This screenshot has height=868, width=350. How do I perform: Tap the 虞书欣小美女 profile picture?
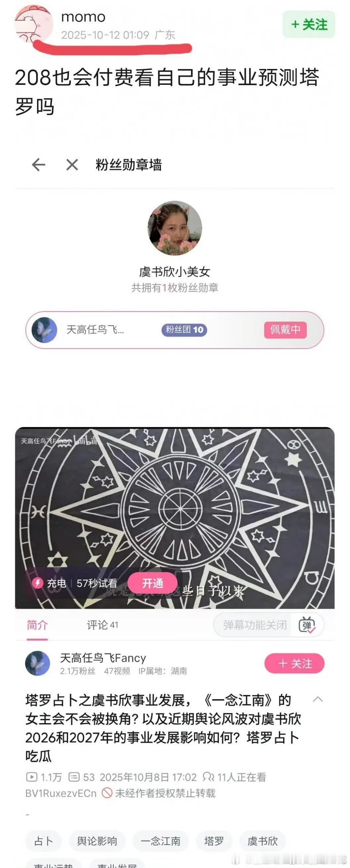(175, 228)
